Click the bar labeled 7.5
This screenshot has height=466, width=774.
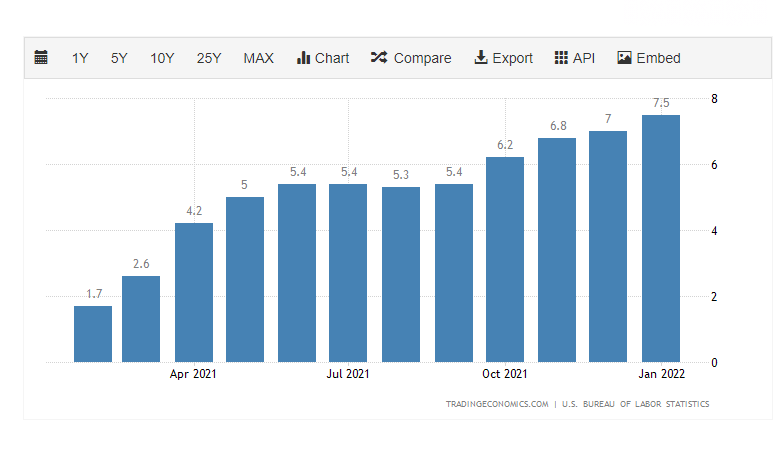tap(661, 238)
